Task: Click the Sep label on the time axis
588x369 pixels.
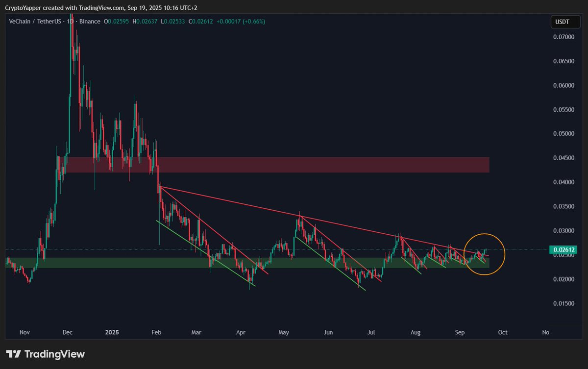Action: [x=460, y=332]
